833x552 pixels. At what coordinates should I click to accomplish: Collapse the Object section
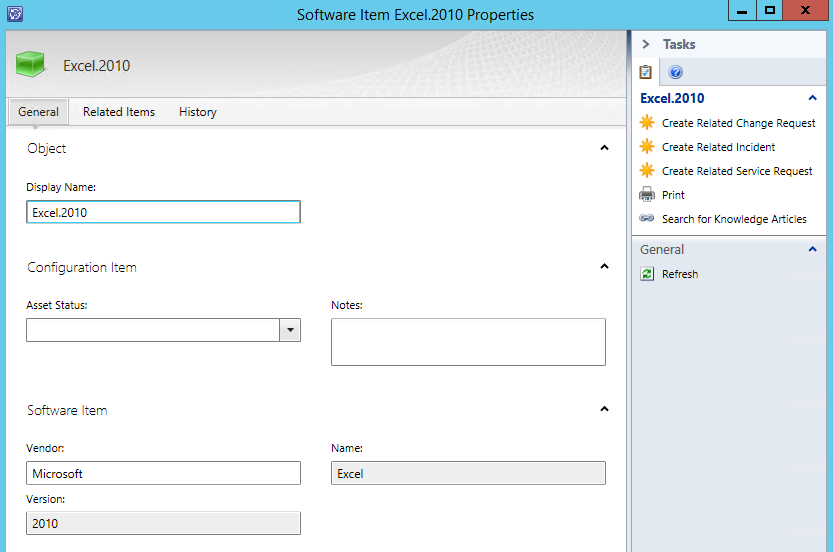(x=604, y=148)
